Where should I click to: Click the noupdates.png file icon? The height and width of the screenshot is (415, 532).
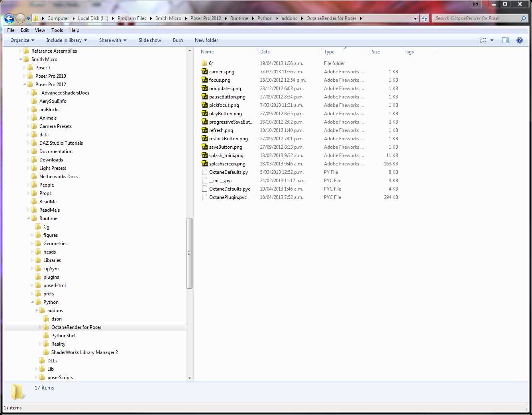click(205, 89)
